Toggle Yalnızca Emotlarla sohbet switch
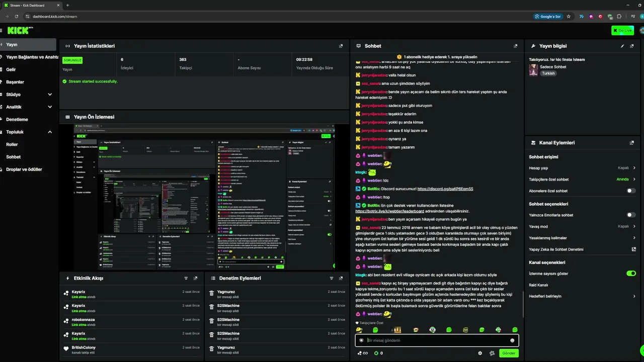This screenshot has width=644, height=362. point(630,215)
